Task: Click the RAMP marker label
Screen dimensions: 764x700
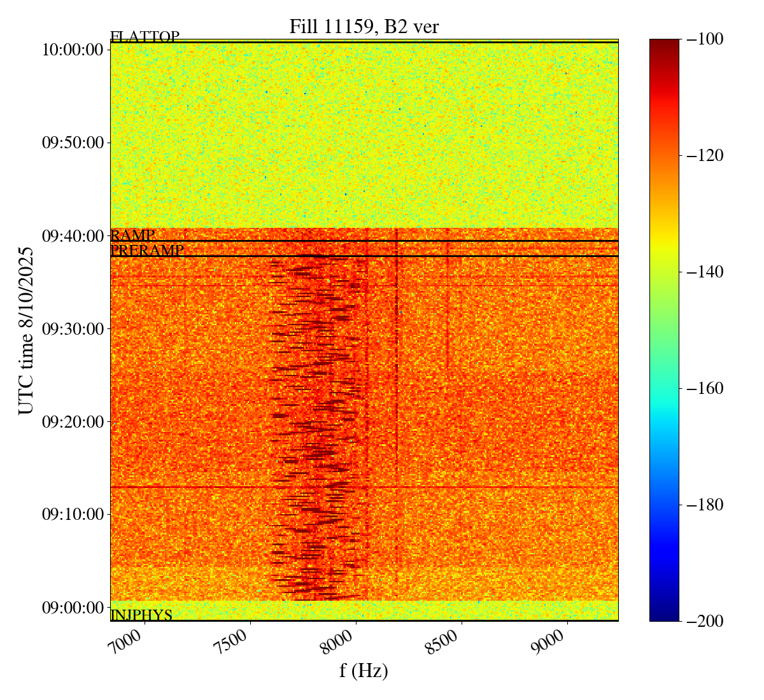Action: click(x=132, y=235)
